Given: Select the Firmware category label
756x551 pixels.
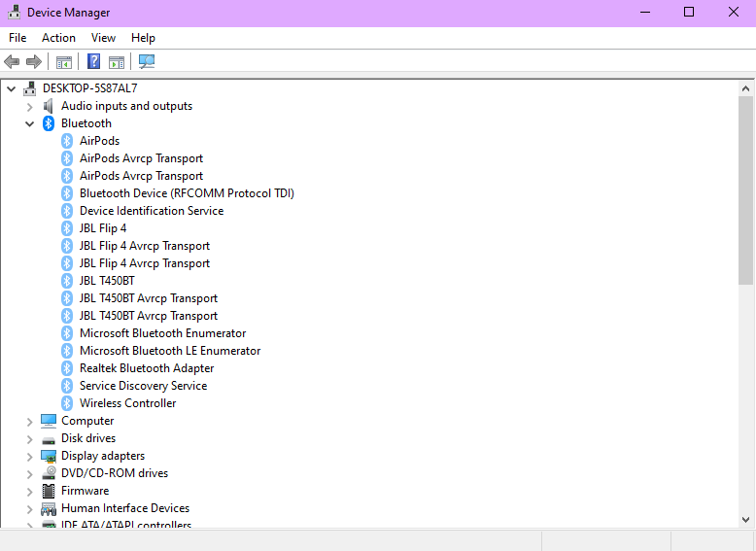Looking at the screenshot, I should pyautogui.click(x=85, y=491).
